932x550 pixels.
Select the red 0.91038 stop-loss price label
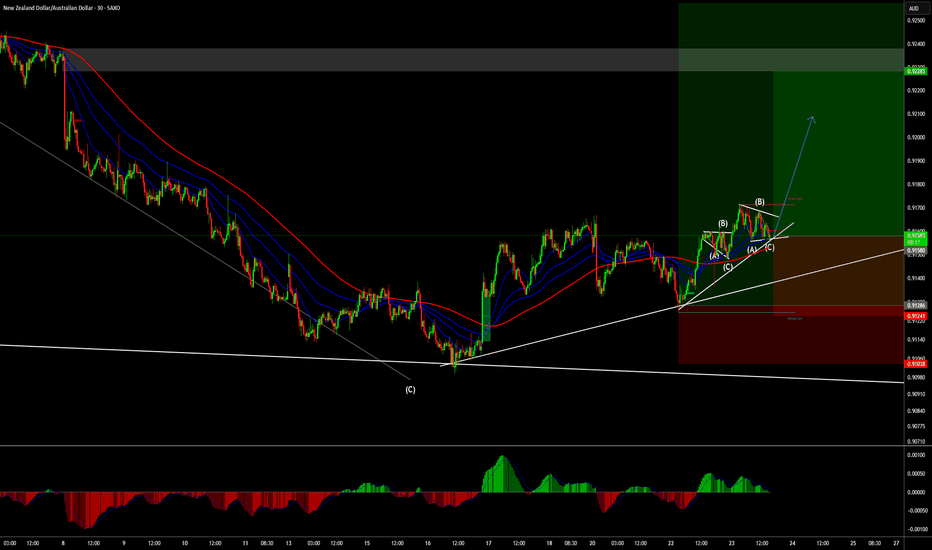point(915,363)
